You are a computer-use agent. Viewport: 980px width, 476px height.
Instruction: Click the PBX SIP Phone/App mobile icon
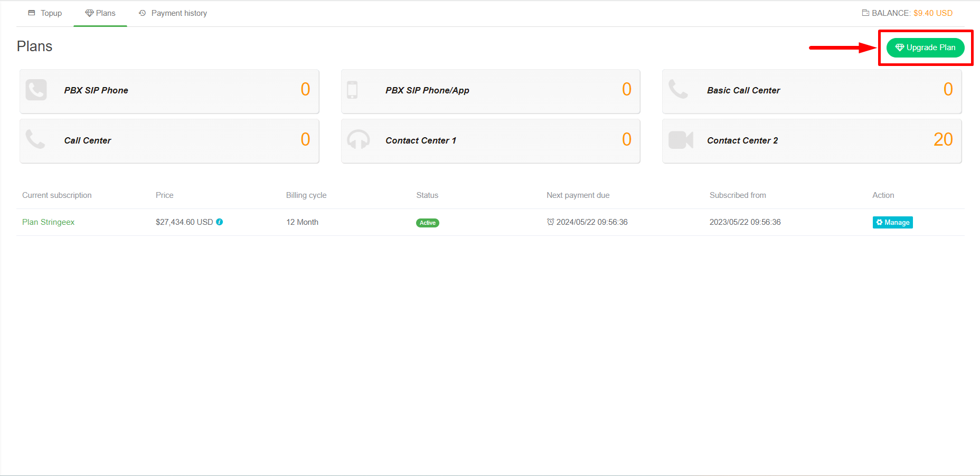(352, 90)
